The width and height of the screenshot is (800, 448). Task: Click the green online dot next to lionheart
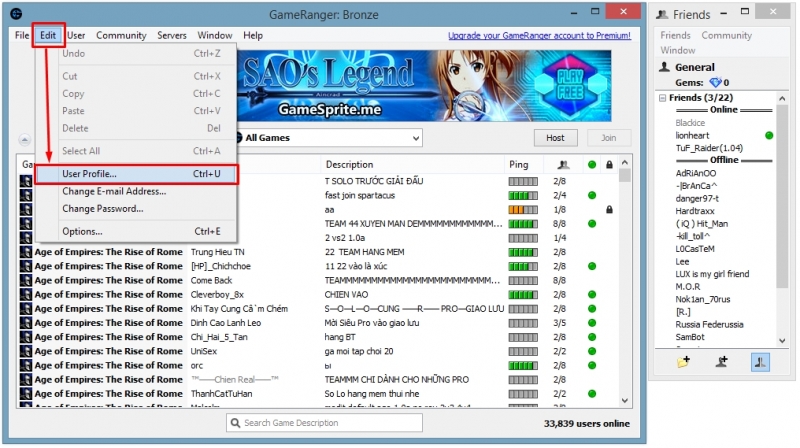[x=769, y=136]
